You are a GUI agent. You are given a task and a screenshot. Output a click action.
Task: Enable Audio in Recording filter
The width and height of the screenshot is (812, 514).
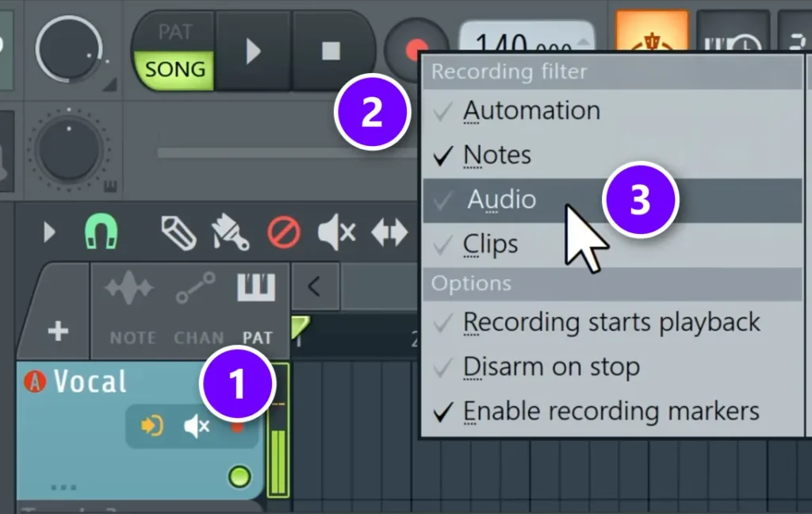612,200
